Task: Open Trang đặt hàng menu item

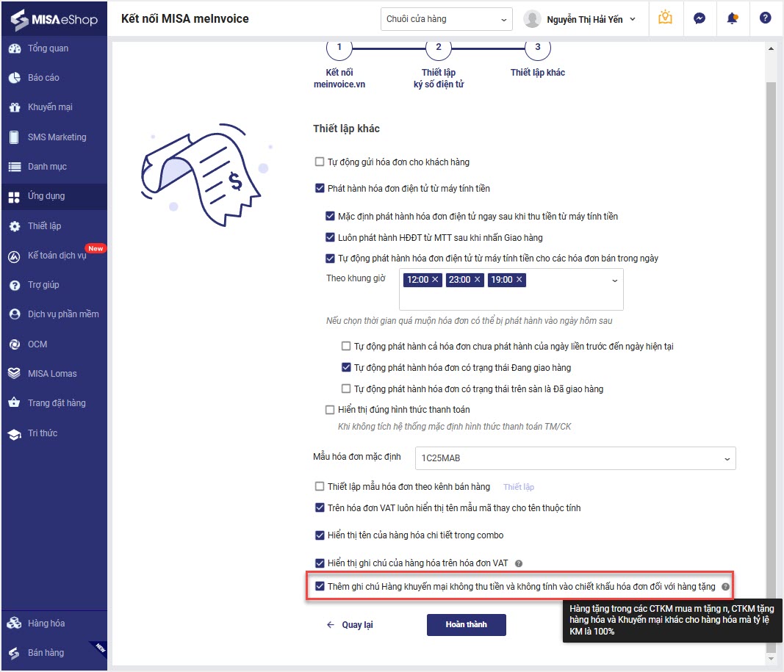Action: [x=54, y=403]
